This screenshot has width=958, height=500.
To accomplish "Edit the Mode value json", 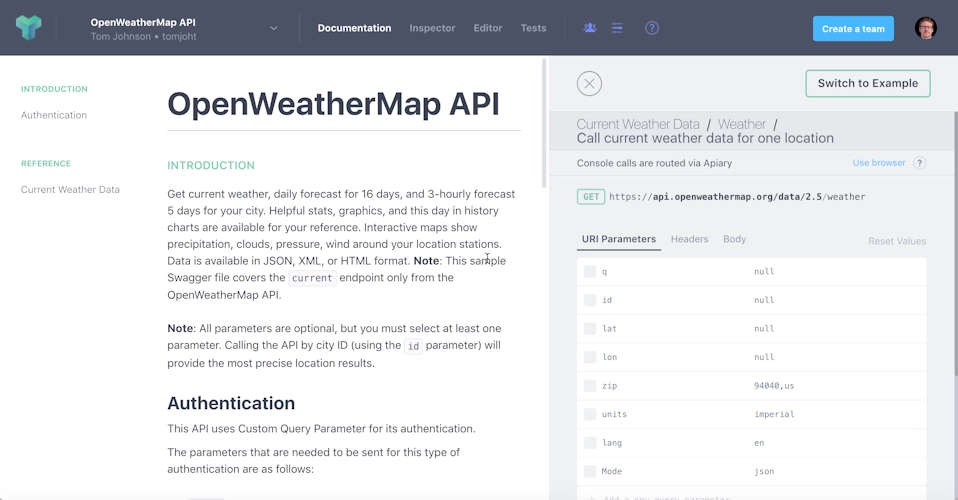I will 764,471.
